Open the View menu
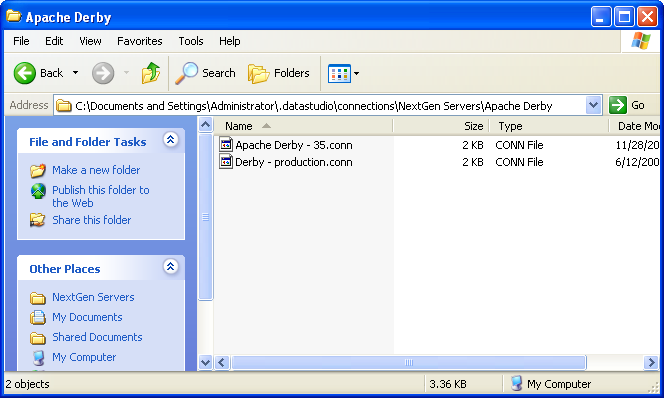The image size is (664, 398). 90,41
